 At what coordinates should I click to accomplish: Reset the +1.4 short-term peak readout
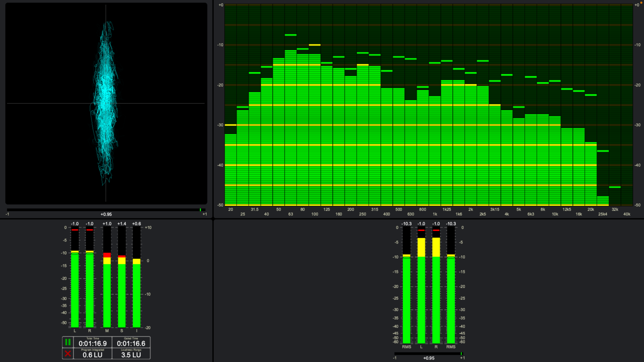coord(122,224)
